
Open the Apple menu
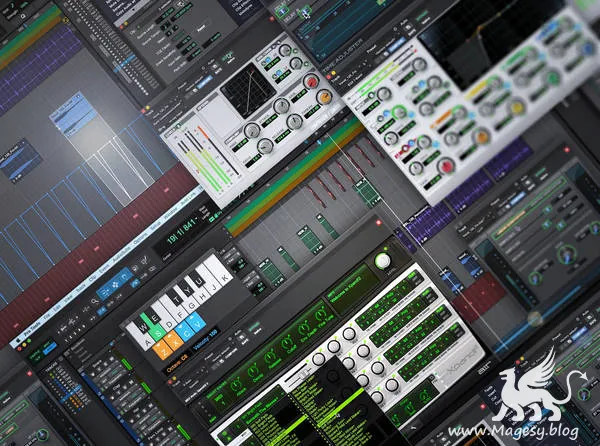18,339
